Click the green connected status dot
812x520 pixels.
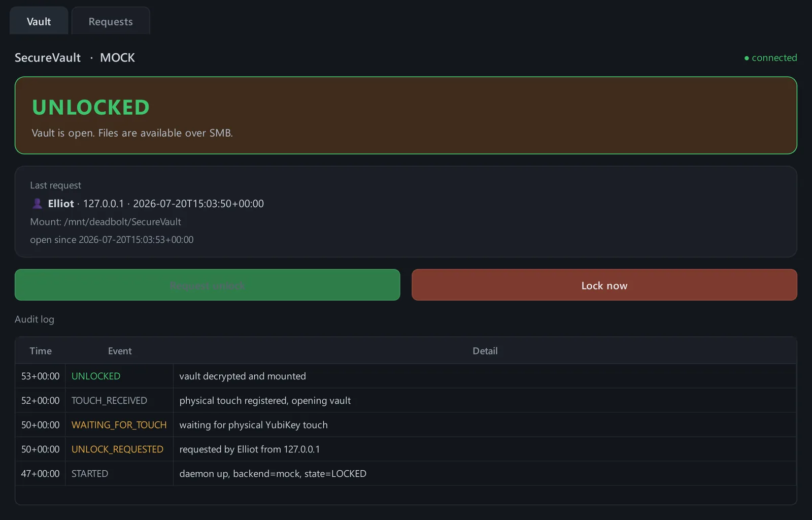pos(747,58)
